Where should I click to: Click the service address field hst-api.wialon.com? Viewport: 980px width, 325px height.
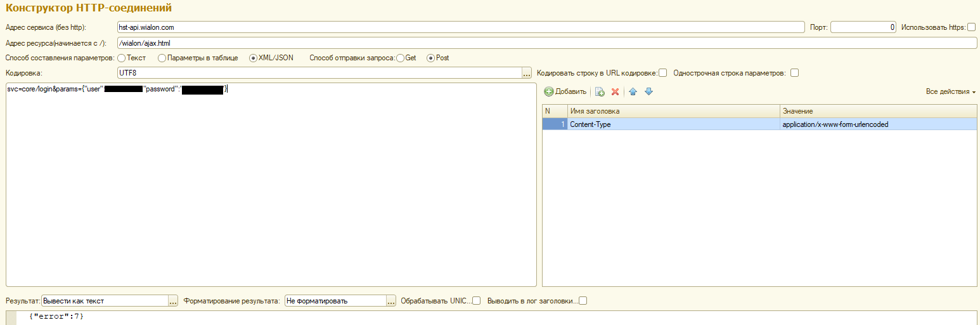point(460,27)
